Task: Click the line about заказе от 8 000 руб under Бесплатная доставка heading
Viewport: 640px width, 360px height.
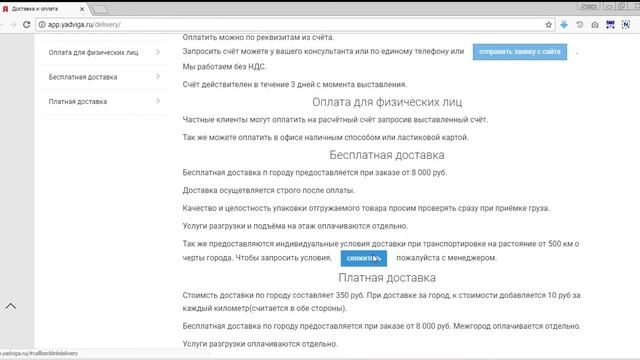Action: (315, 173)
